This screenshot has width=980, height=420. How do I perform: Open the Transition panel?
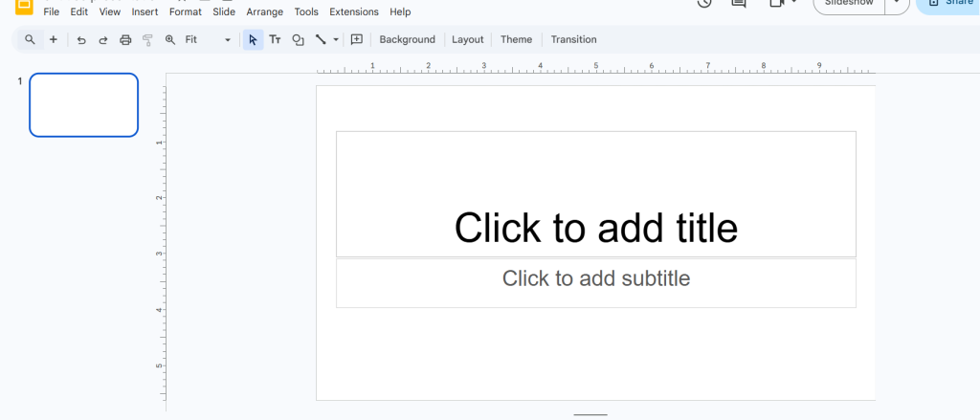574,39
